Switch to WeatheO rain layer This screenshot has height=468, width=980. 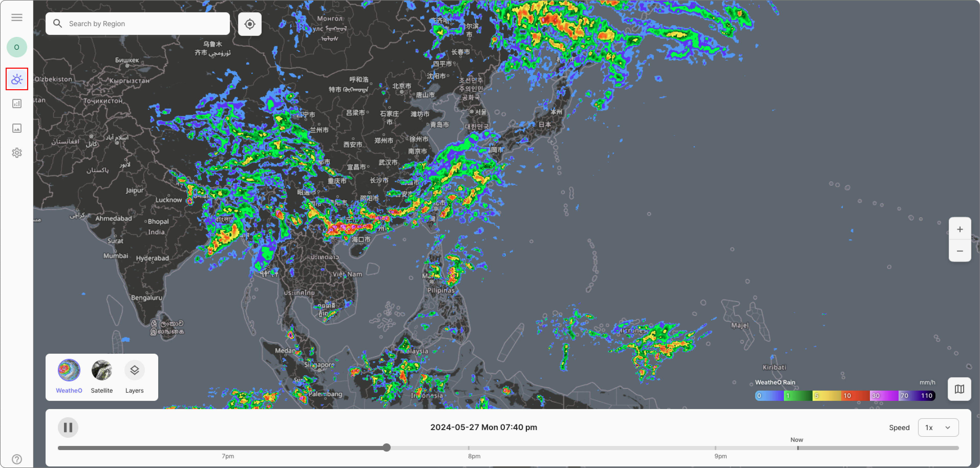(69, 370)
